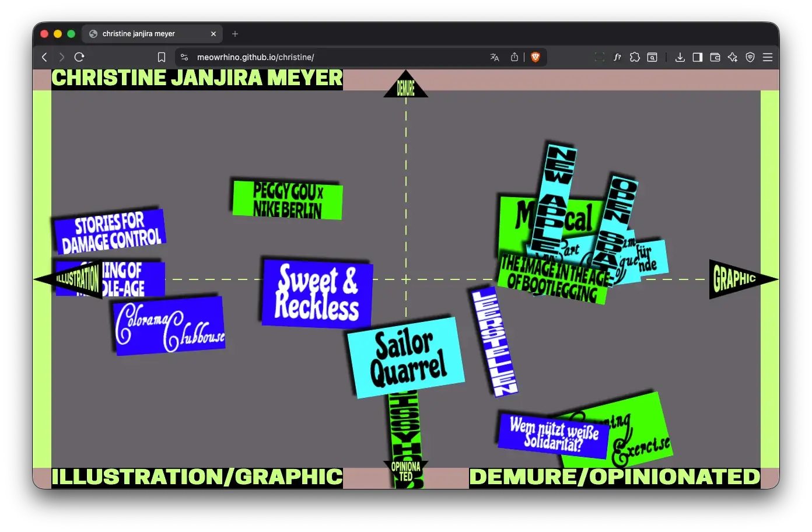The image size is (812, 532).
Task: Toggle the browser sidebar panel
Action: pos(697,57)
